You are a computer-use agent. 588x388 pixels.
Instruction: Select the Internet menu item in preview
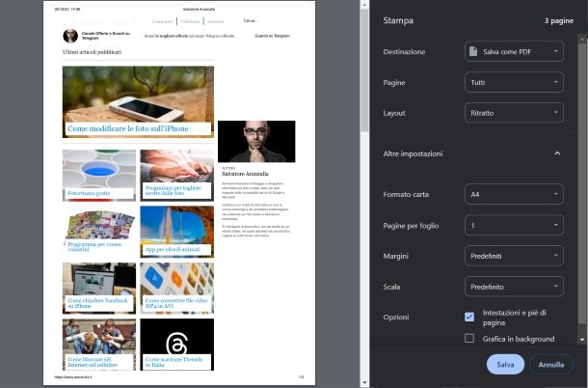pyautogui.click(x=215, y=21)
